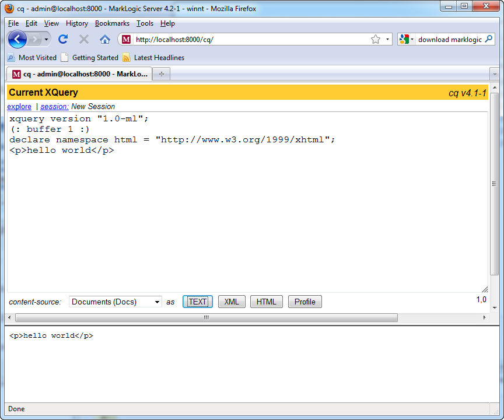Image resolution: width=504 pixels, height=420 pixels.
Task: Bookmark page with the star icon
Action: tap(376, 39)
